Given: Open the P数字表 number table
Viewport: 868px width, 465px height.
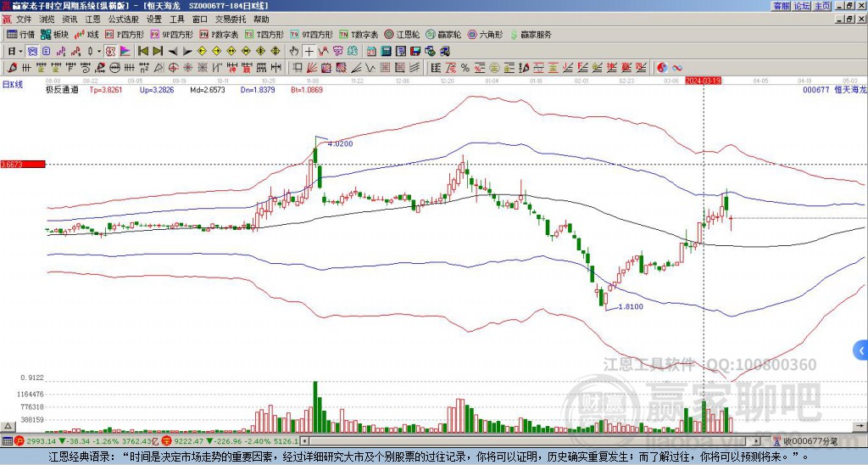Looking at the screenshot, I should point(220,34).
